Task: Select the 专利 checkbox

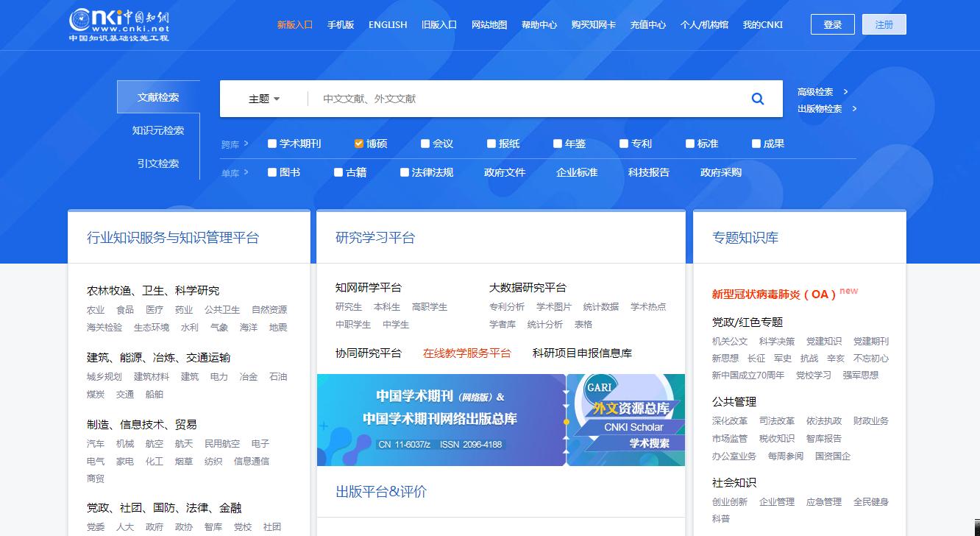Action: (x=624, y=144)
